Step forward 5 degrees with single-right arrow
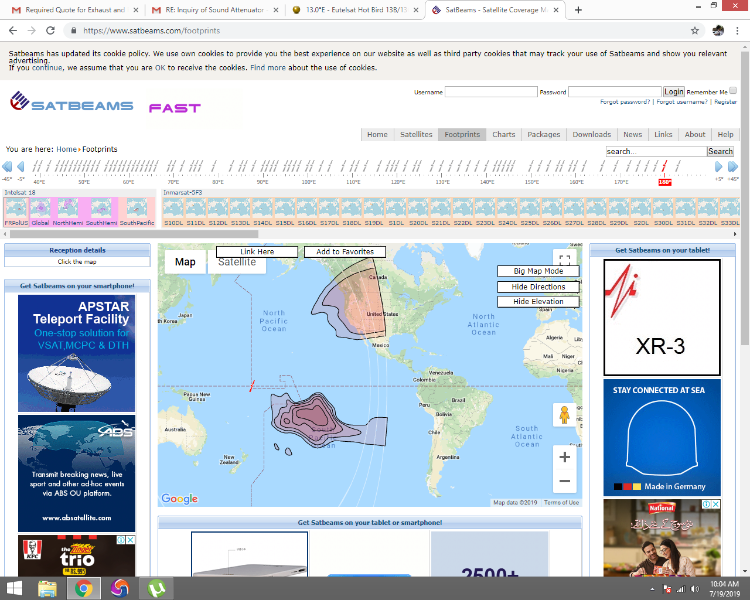Screen dimensions: 750x600 pos(718,167)
